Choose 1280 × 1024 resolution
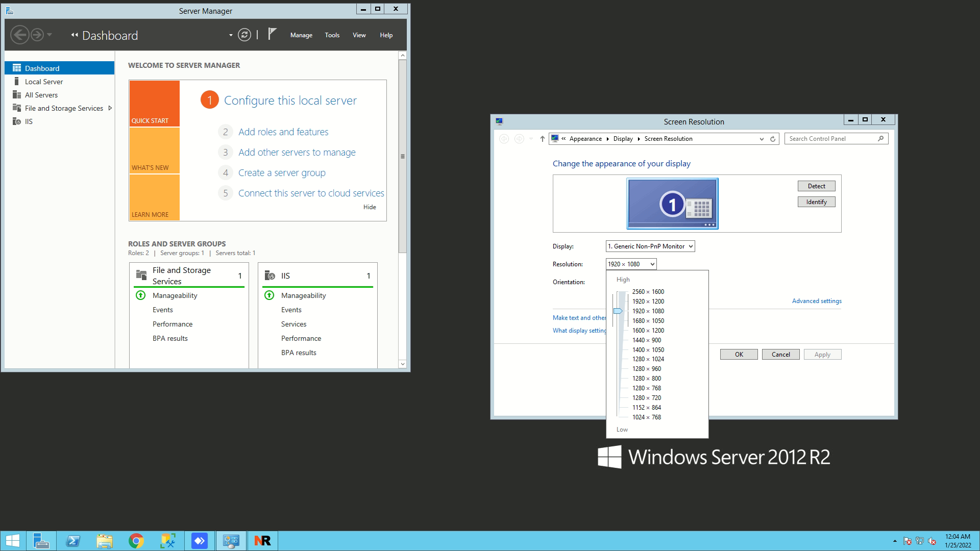Image resolution: width=980 pixels, height=551 pixels. [648, 359]
